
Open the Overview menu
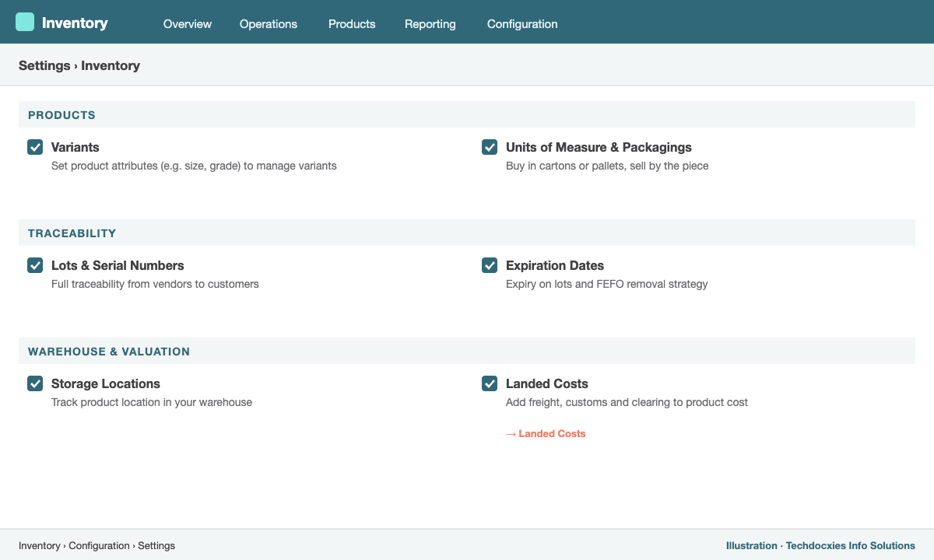pyautogui.click(x=188, y=23)
